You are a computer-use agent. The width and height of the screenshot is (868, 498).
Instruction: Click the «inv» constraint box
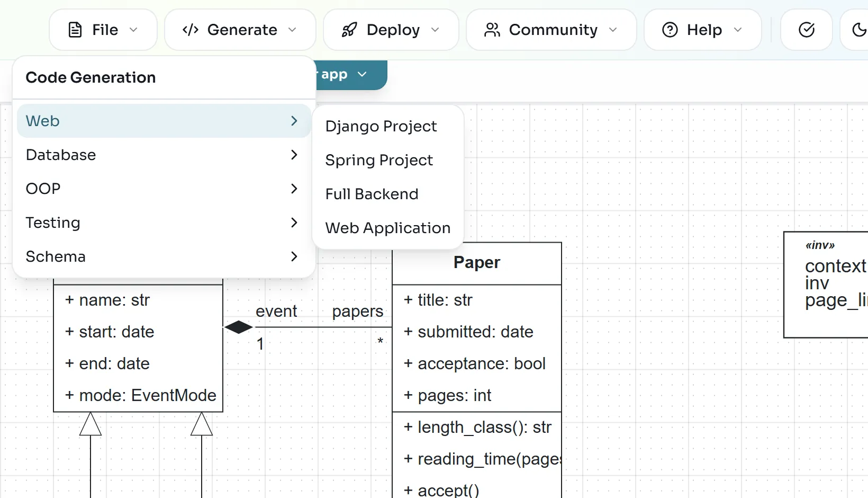coord(826,284)
